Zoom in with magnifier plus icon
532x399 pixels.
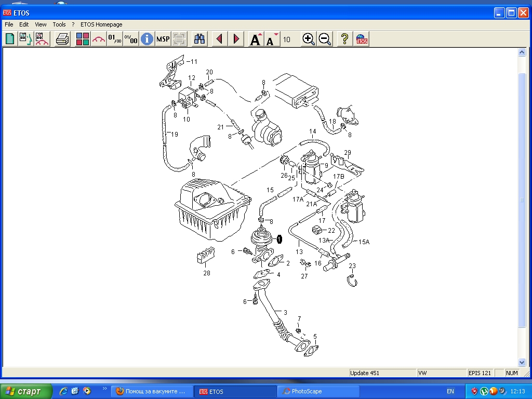(x=309, y=39)
